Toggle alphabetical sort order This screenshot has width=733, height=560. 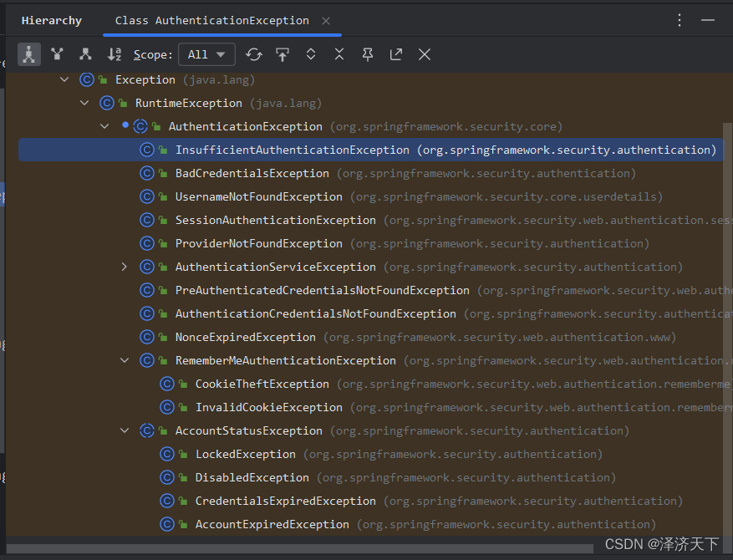(x=114, y=54)
